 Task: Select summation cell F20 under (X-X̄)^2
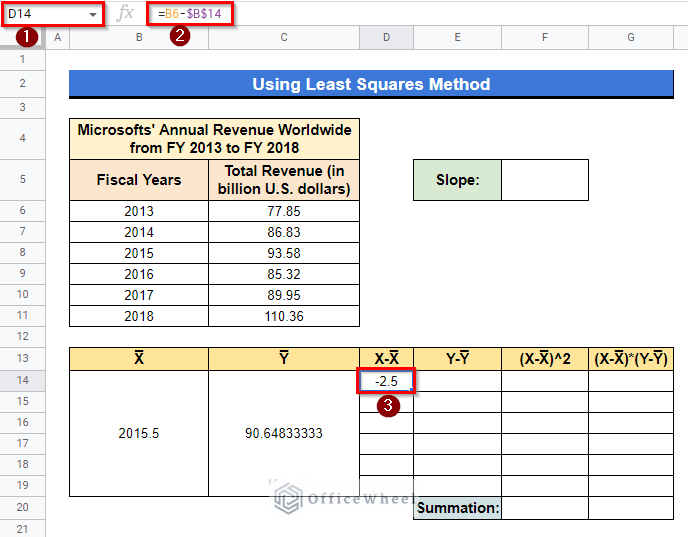545,508
